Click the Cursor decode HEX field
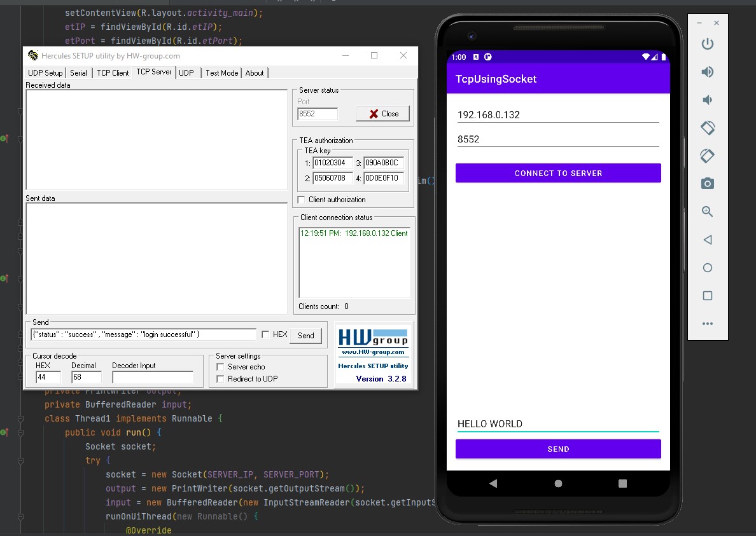The image size is (756, 536). coord(48,377)
